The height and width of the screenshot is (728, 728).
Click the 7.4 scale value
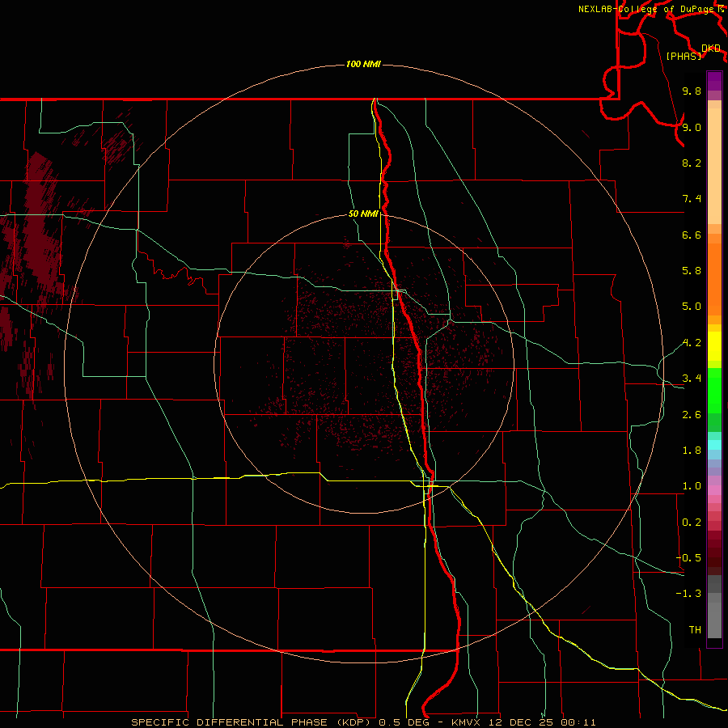click(692, 199)
